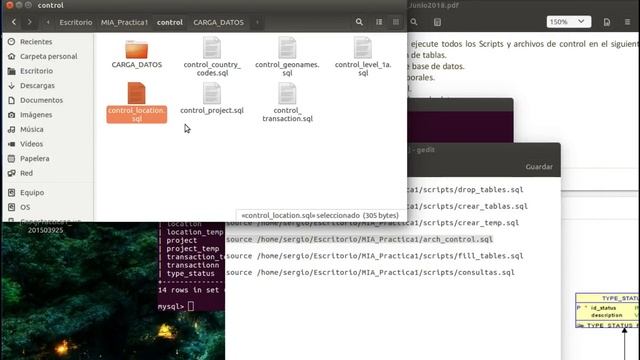Click CARGA_DATOS in the path bar
This screenshot has height=360, width=640.
pyautogui.click(x=218, y=22)
